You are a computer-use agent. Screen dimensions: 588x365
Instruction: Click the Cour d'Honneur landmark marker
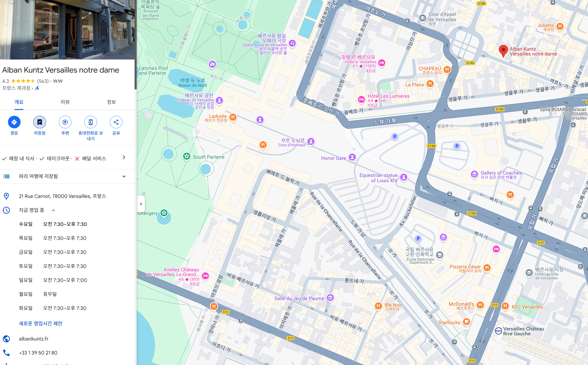311,142
